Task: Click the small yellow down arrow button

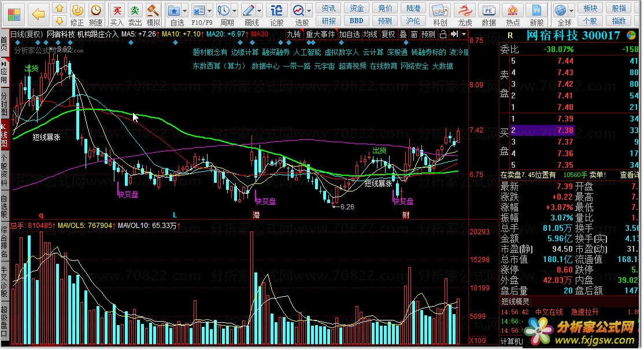Action: tap(60, 20)
